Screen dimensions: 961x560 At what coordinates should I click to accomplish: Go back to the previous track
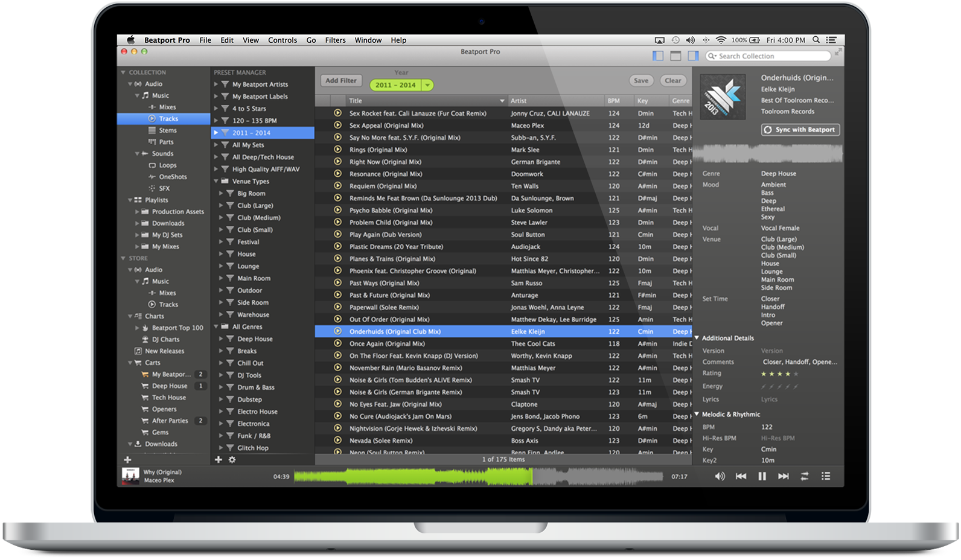pos(741,476)
